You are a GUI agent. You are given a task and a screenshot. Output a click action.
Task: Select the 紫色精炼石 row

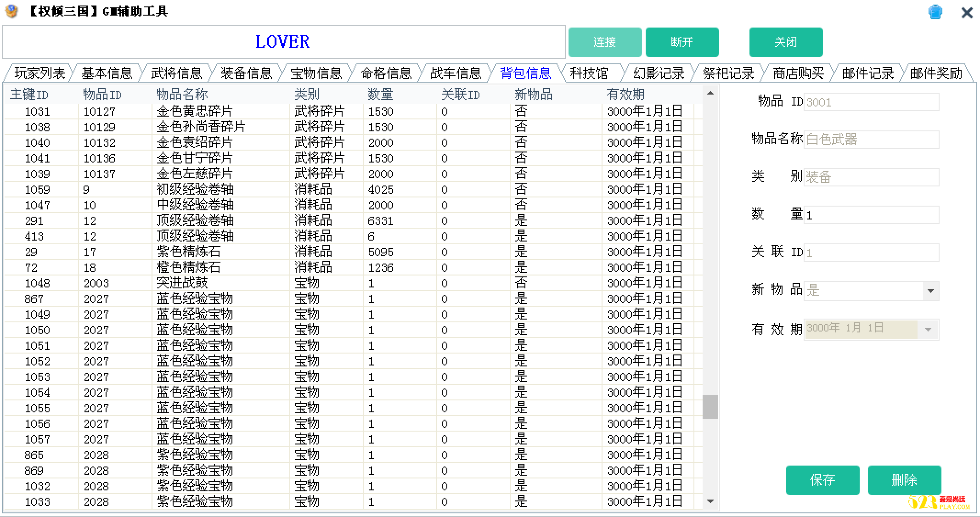coord(354,252)
